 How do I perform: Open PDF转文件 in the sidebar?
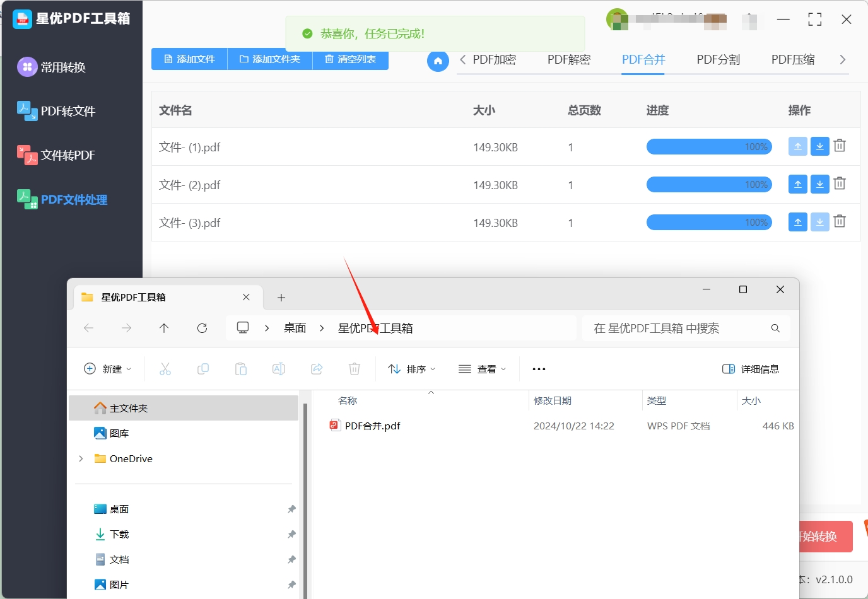(56, 111)
